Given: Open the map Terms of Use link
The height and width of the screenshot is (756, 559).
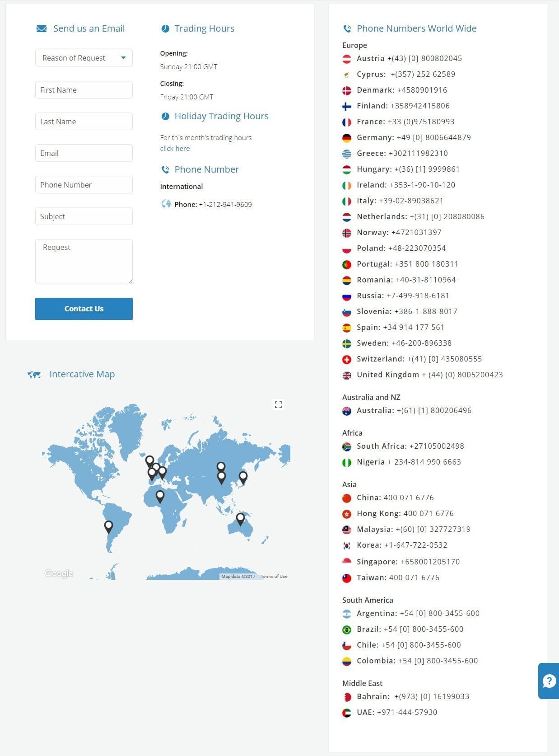Looking at the screenshot, I should pos(274,576).
